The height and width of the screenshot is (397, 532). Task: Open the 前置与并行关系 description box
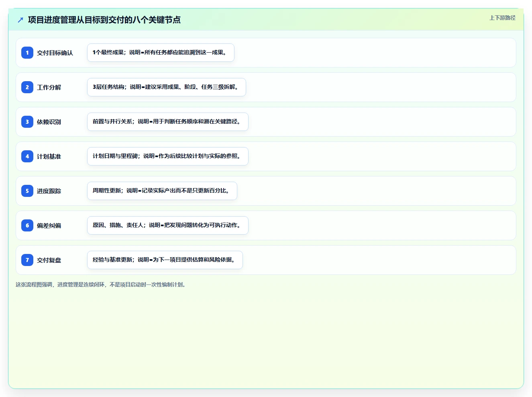(168, 122)
